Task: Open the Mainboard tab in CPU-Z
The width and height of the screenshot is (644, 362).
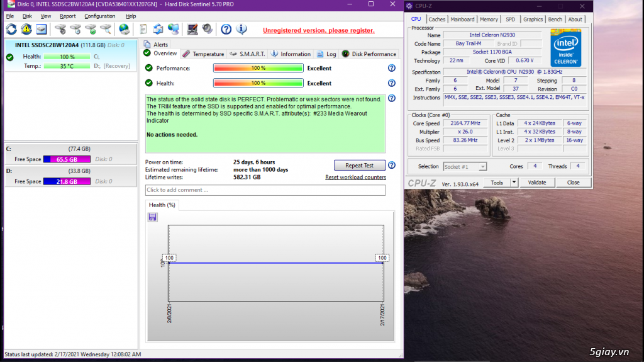Action: pyautogui.click(x=462, y=20)
